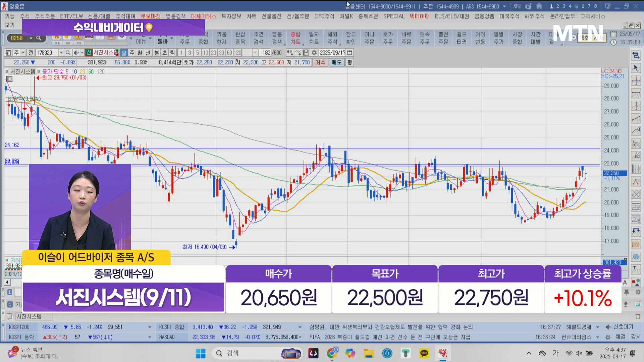644x362 pixels.
Task: Click the 60-day moving average legend
Action: pyautogui.click(x=91, y=71)
